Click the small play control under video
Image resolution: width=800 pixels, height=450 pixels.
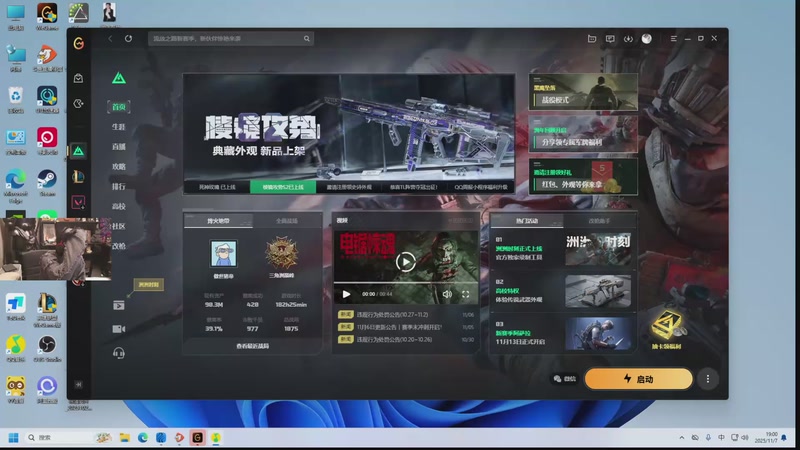346,294
